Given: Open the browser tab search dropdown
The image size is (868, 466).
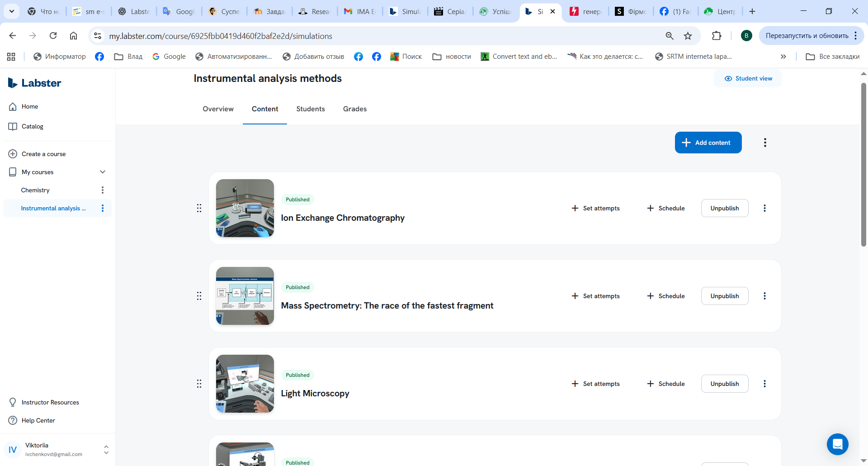Looking at the screenshot, I should [12, 11].
